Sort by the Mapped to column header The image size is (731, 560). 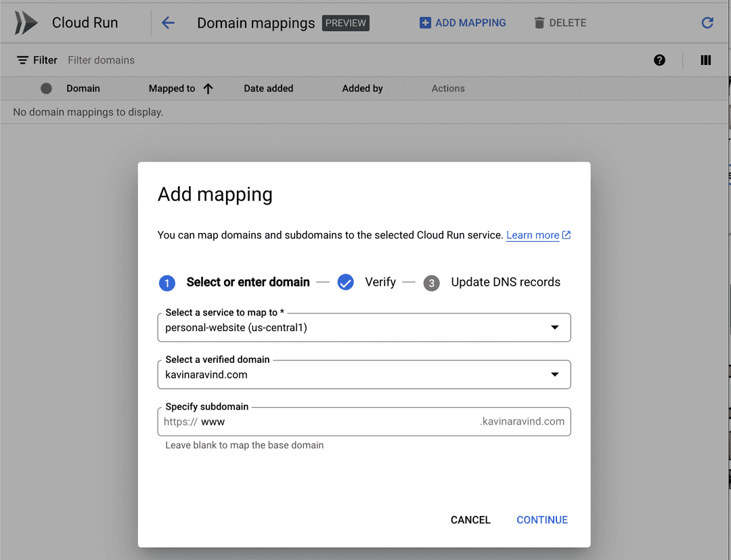point(171,89)
